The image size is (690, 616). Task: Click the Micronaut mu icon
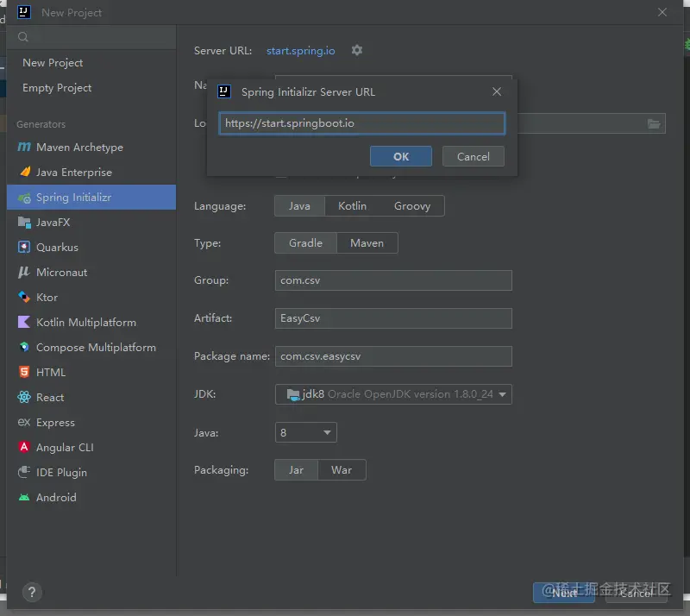[x=24, y=272]
